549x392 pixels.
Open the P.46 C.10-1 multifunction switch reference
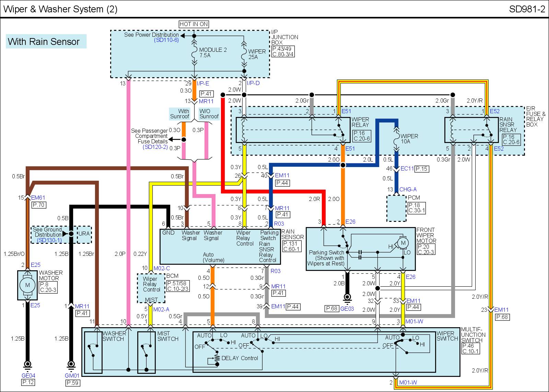pyautogui.click(x=471, y=349)
